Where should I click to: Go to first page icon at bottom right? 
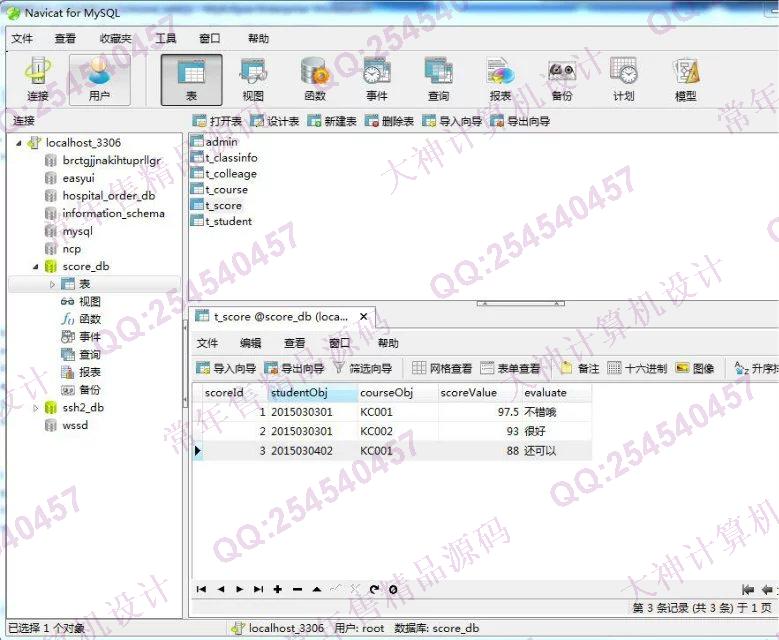point(748,589)
